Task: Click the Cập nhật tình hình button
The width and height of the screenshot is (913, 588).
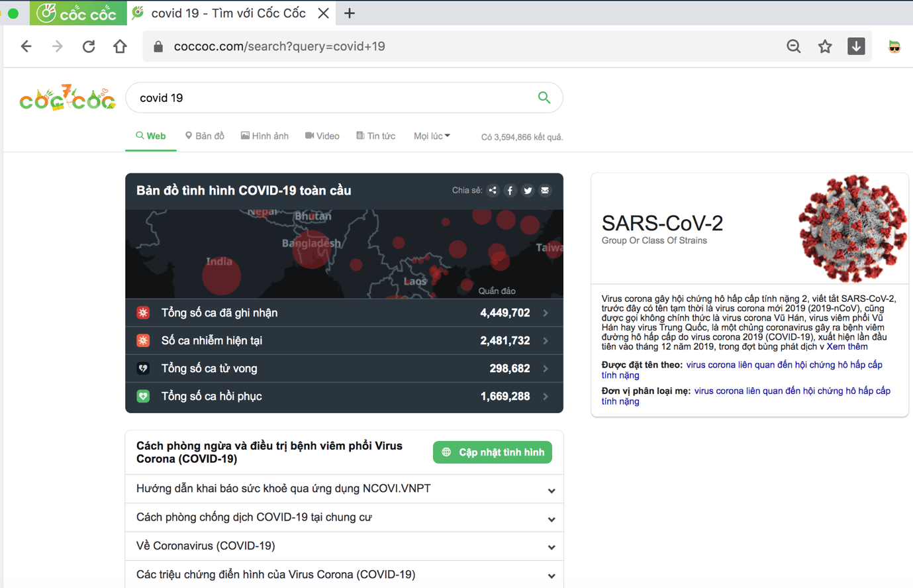Action: pyautogui.click(x=492, y=452)
